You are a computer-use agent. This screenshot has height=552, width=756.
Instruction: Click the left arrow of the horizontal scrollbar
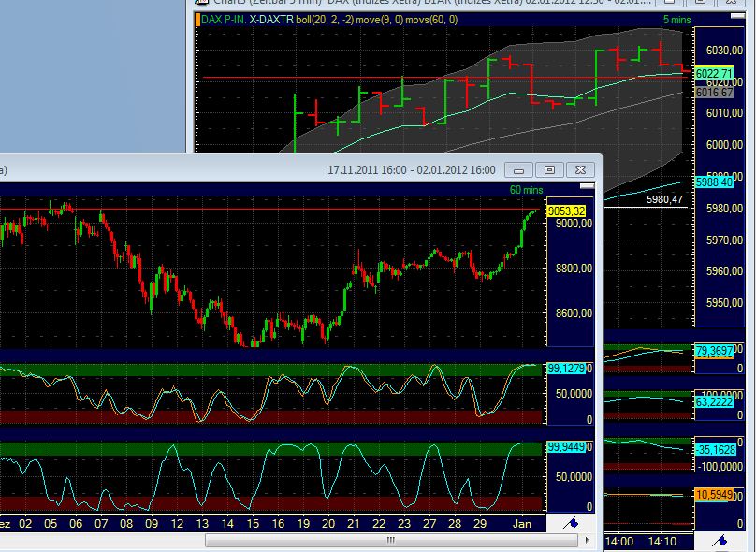pyautogui.click(x=5, y=541)
